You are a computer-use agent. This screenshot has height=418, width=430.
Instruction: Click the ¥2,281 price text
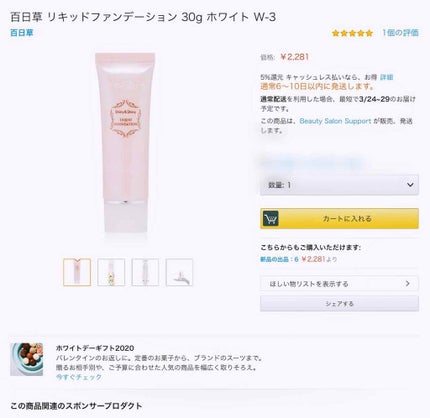295,57
